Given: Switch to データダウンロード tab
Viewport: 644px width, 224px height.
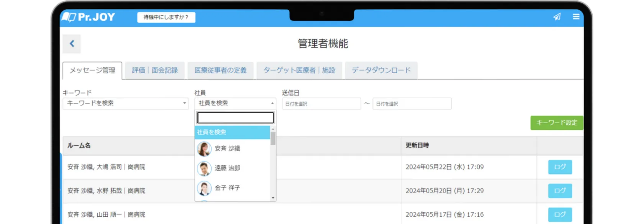Looking at the screenshot, I should click(381, 70).
